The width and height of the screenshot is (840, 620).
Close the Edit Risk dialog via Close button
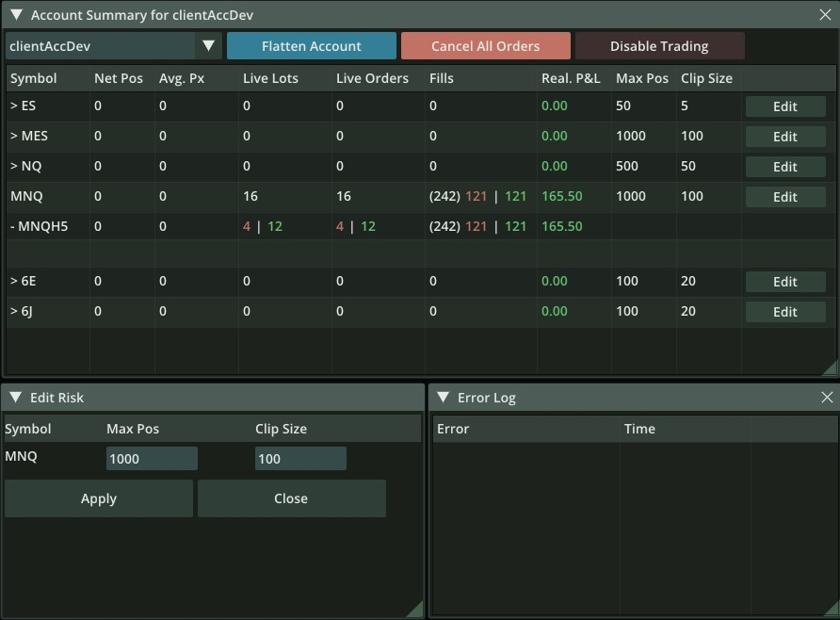pos(291,498)
